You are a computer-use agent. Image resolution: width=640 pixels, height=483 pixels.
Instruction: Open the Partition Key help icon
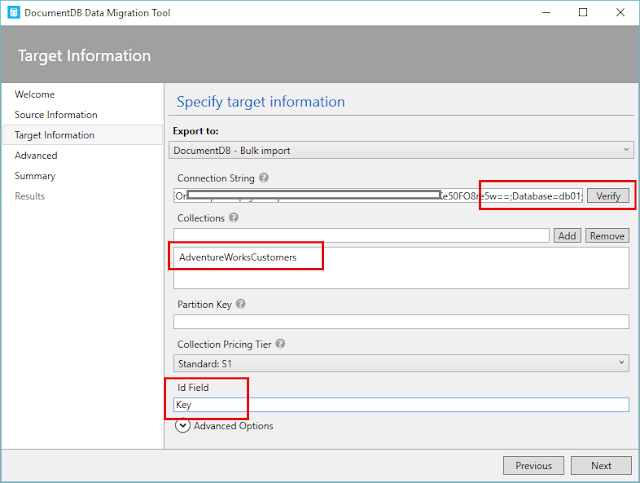pos(241,304)
